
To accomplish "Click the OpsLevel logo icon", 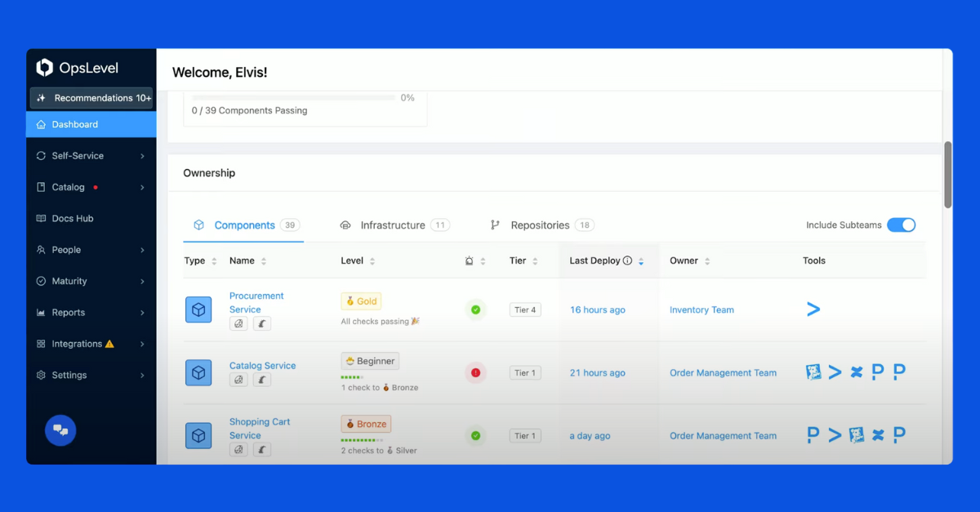I will coord(45,68).
